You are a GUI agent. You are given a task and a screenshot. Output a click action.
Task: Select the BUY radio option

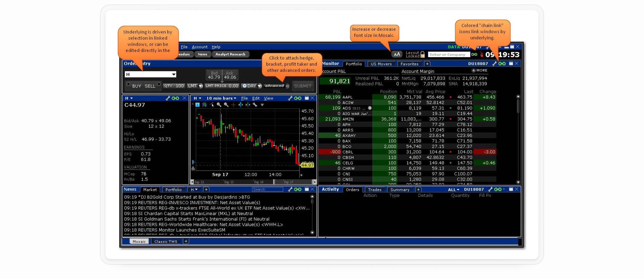tap(128, 84)
